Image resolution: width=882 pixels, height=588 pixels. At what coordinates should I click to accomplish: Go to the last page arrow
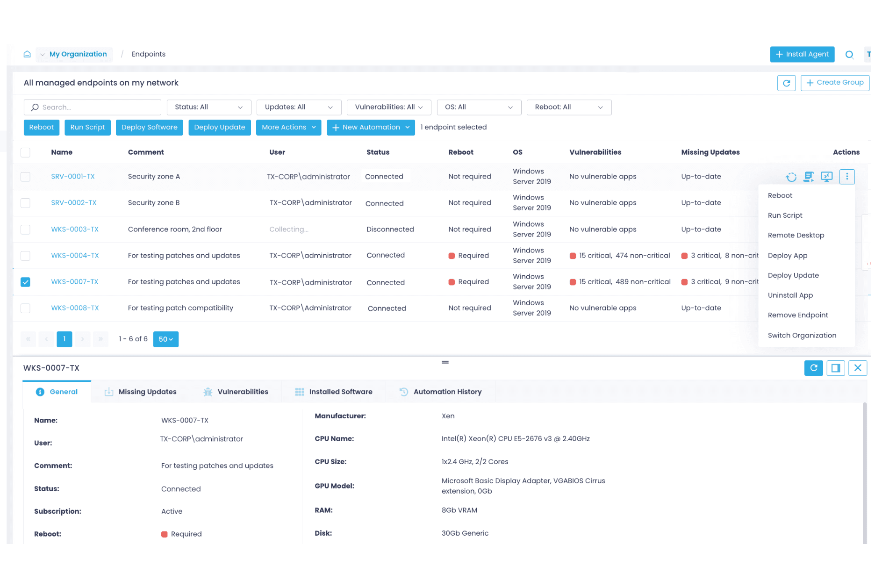click(x=100, y=339)
